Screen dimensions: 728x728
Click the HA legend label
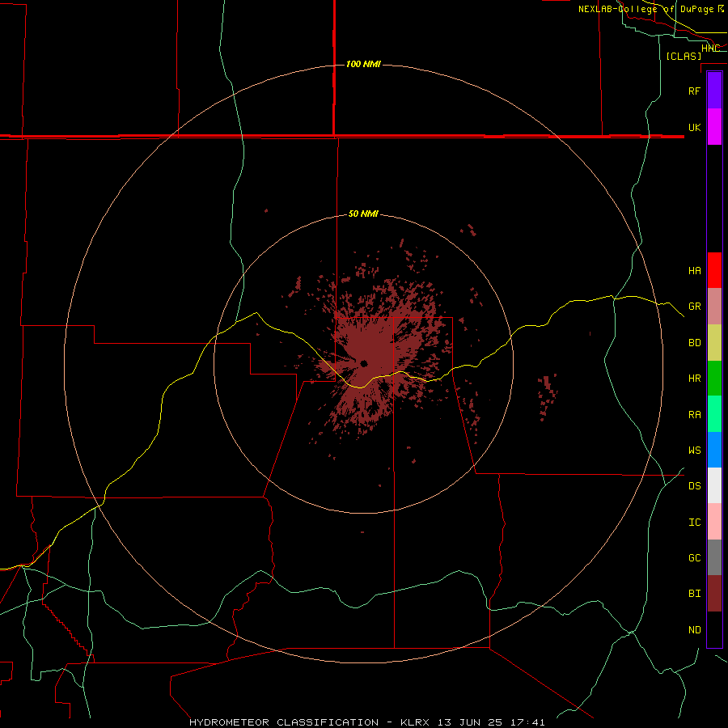tap(694, 271)
